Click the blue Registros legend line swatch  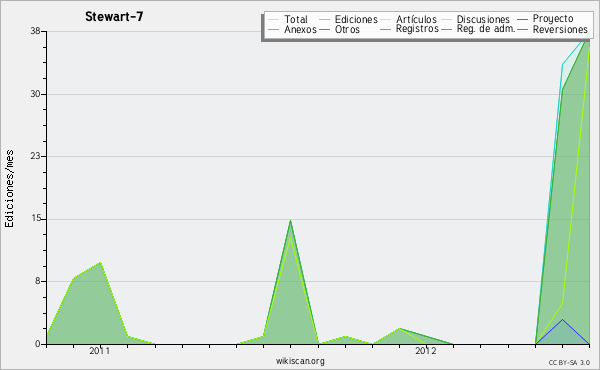pos(385,29)
